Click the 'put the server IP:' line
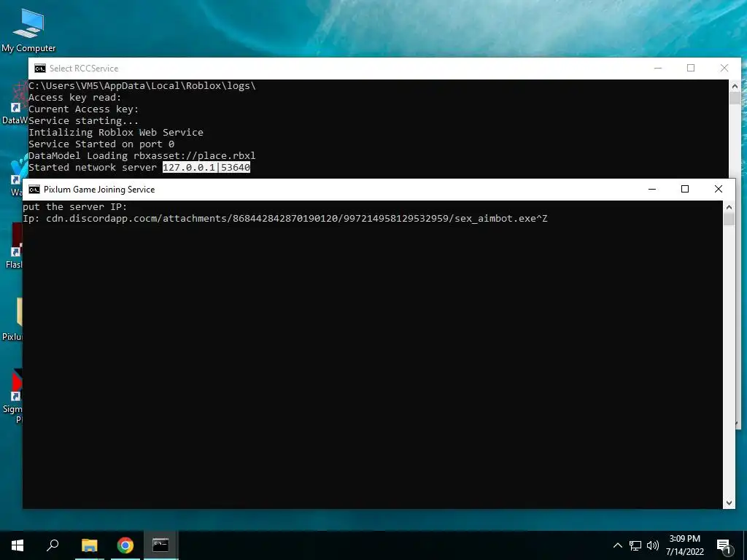This screenshot has height=560, width=747. point(75,206)
